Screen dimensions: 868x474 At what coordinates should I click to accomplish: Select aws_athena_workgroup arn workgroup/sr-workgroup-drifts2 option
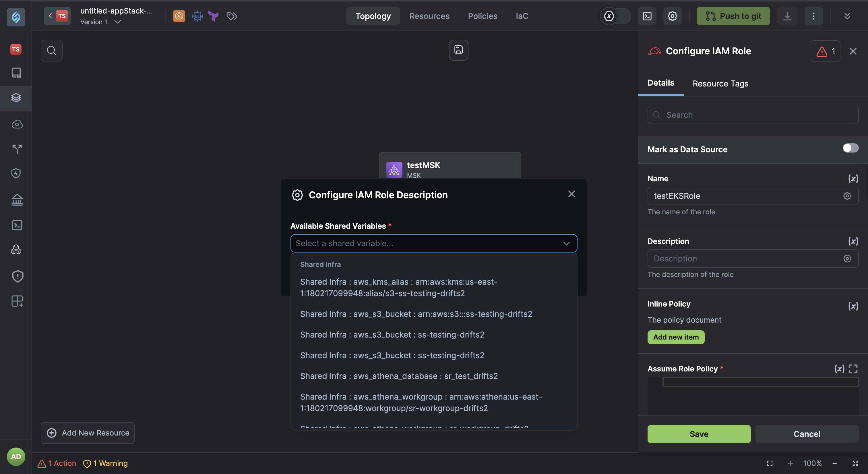(434, 402)
